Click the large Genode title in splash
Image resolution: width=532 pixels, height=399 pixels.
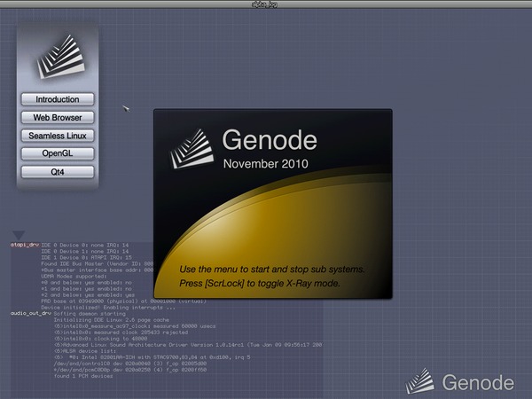[270, 140]
